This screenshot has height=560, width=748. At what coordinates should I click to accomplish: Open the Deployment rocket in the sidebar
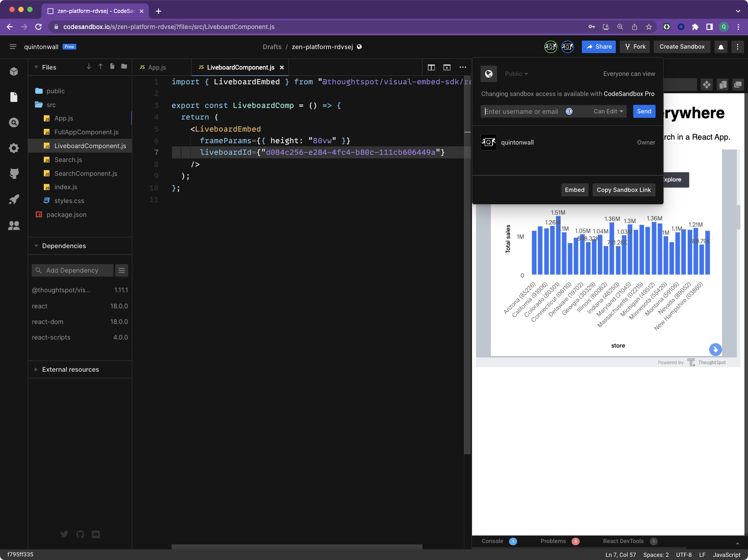click(14, 199)
